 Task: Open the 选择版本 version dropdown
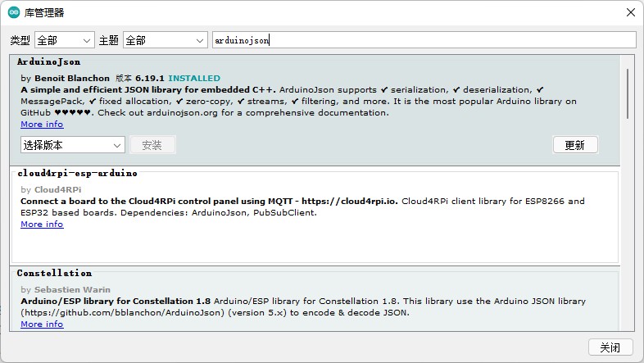(x=73, y=145)
